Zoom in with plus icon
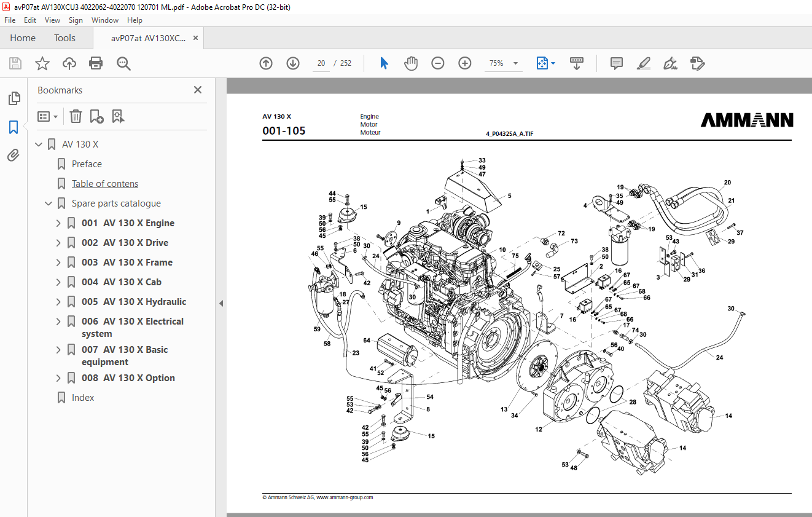 pos(465,63)
